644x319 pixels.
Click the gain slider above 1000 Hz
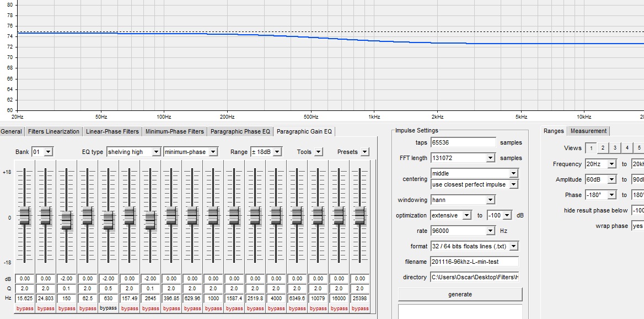pos(213,216)
